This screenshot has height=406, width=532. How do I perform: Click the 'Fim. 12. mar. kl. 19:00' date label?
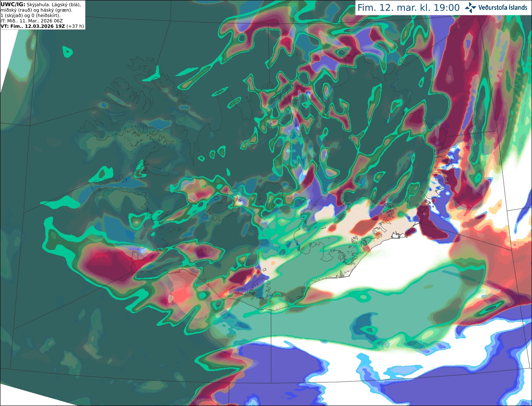409,8
